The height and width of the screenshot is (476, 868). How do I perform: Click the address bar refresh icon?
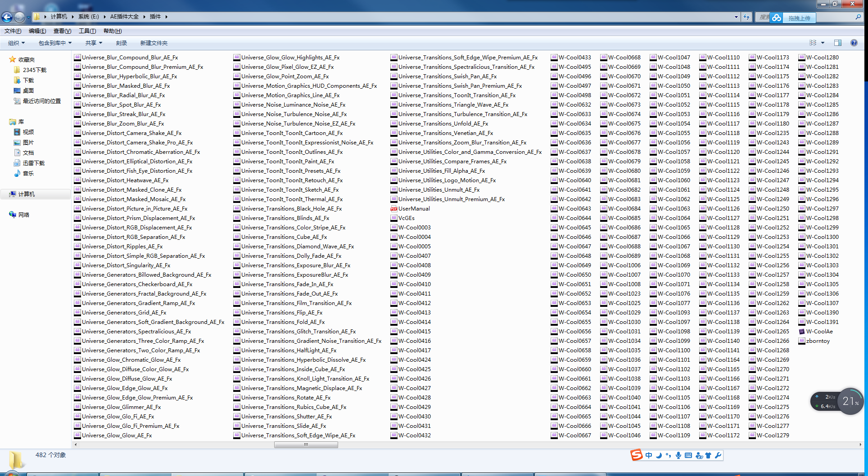[746, 17]
